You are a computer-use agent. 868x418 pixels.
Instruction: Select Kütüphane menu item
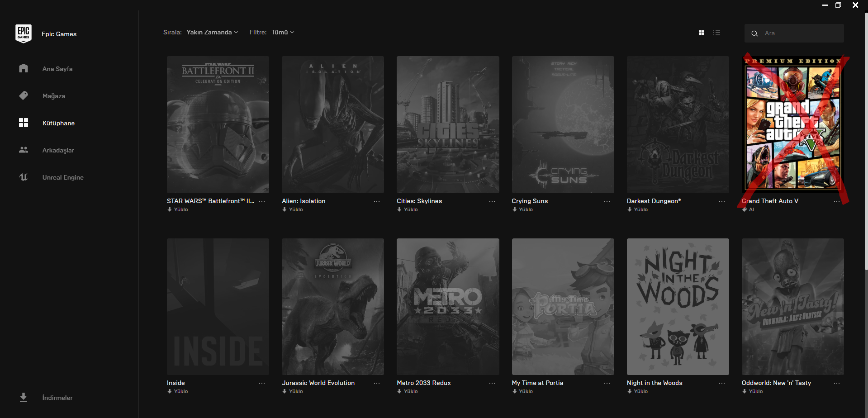coord(58,123)
